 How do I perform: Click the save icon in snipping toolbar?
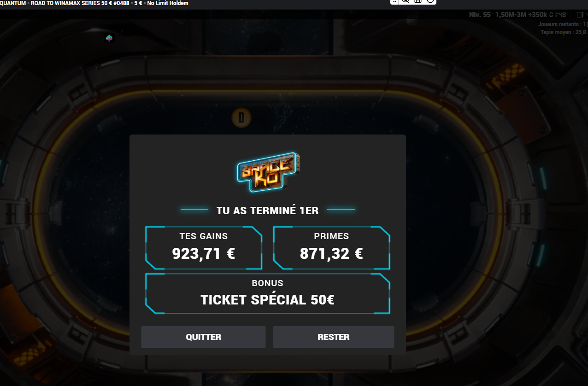pos(418,1)
